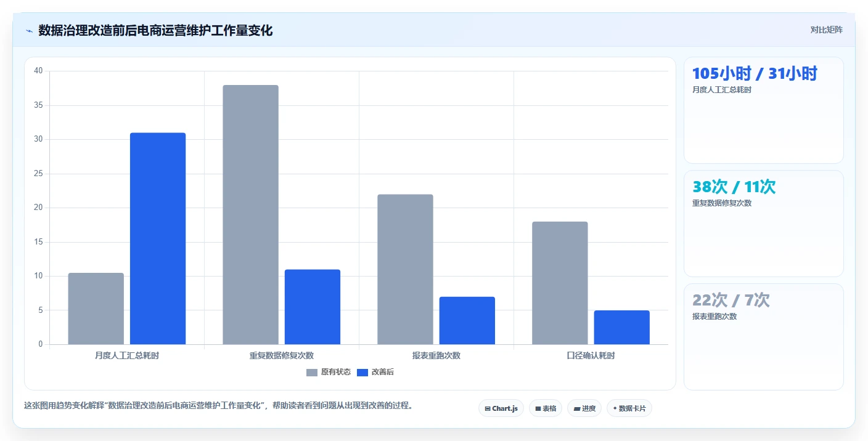Image resolution: width=868 pixels, height=441 pixels.
Task: Click the 对比矩阵 label in the header
Action: point(826,30)
